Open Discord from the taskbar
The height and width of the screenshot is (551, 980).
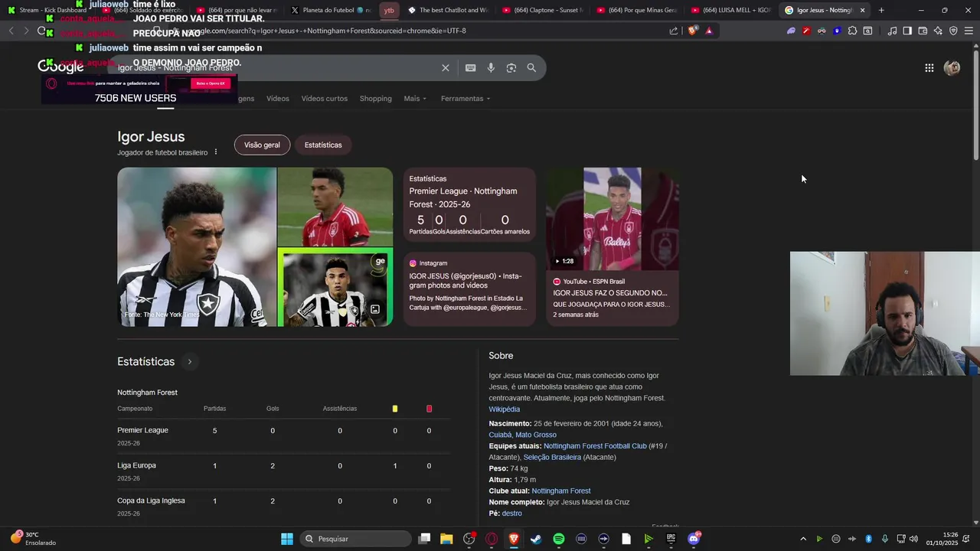694,539
